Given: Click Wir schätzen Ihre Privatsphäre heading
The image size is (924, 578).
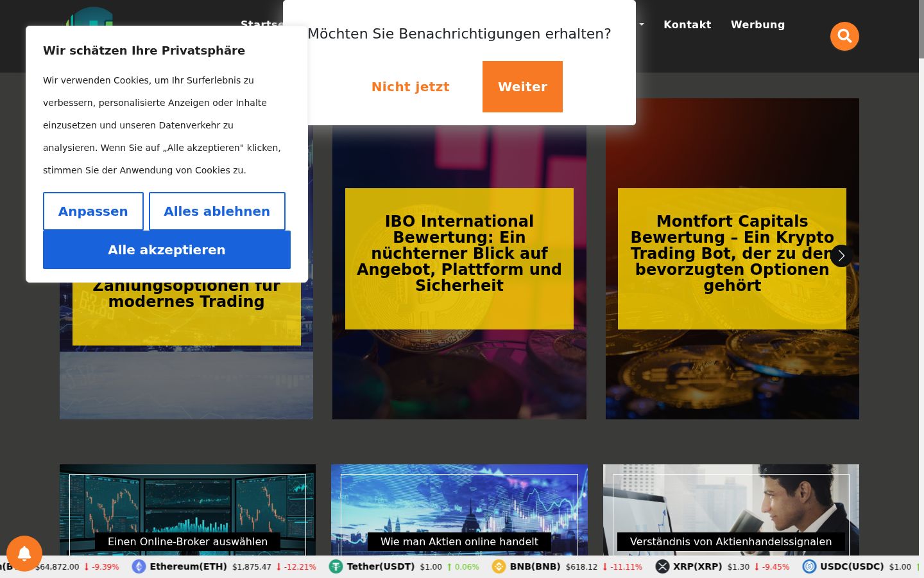Looking at the screenshot, I should click(144, 51).
